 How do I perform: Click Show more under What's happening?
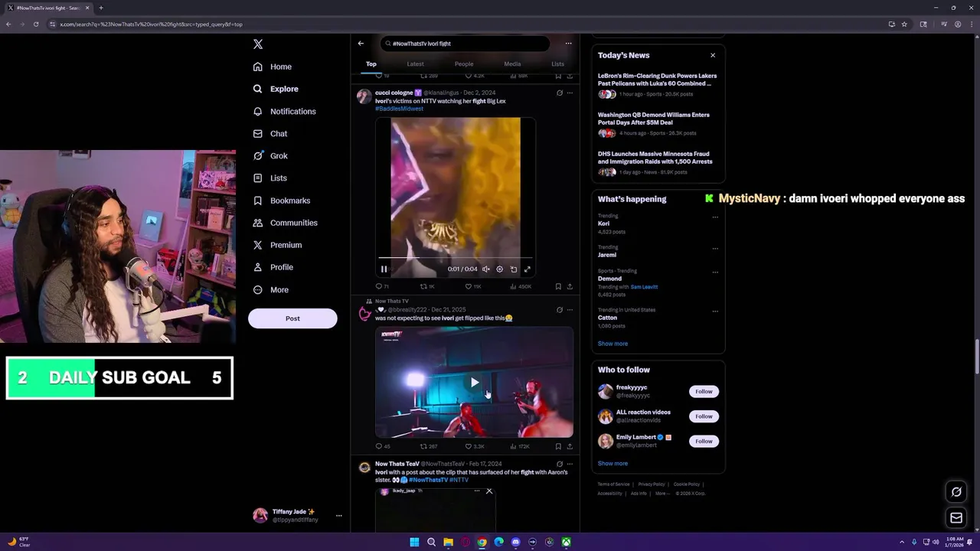[612, 344]
